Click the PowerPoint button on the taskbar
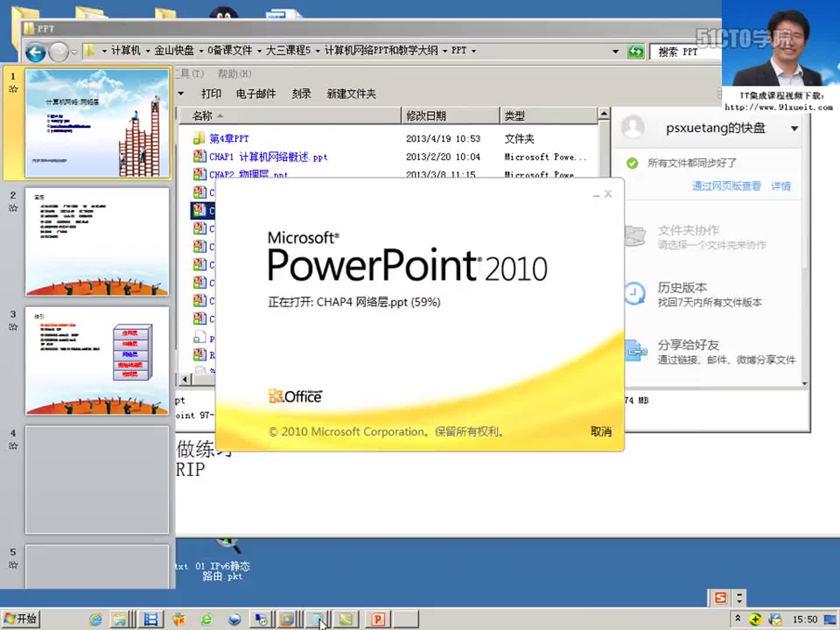This screenshot has height=630, width=840. [x=378, y=619]
